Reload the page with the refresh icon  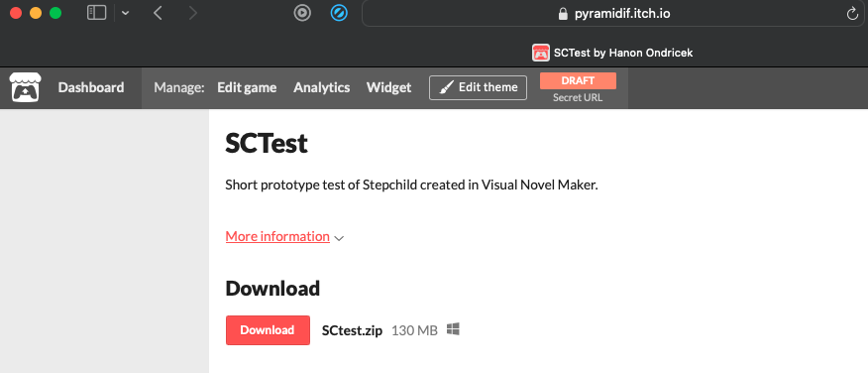pos(852,14)
